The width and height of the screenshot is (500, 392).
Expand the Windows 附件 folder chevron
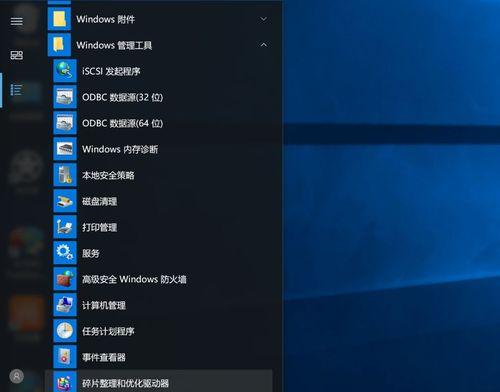point(264,19)
